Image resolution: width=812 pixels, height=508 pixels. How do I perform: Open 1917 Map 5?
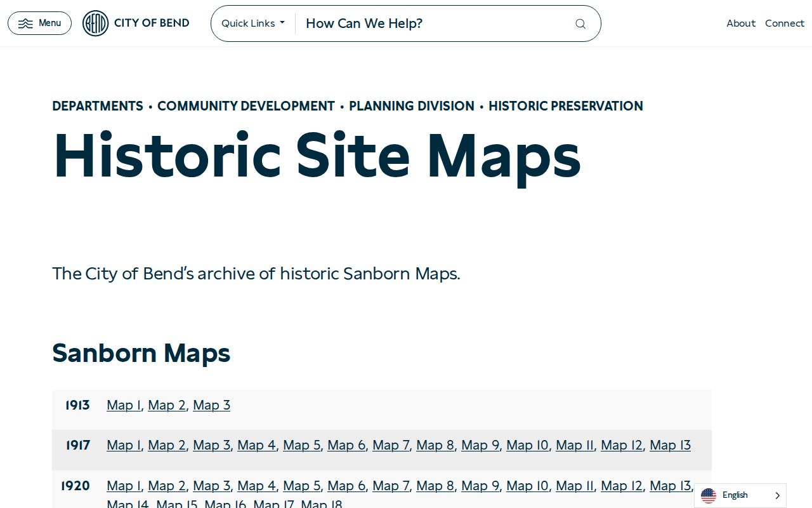pyautogui.click(x=302, y=445)
